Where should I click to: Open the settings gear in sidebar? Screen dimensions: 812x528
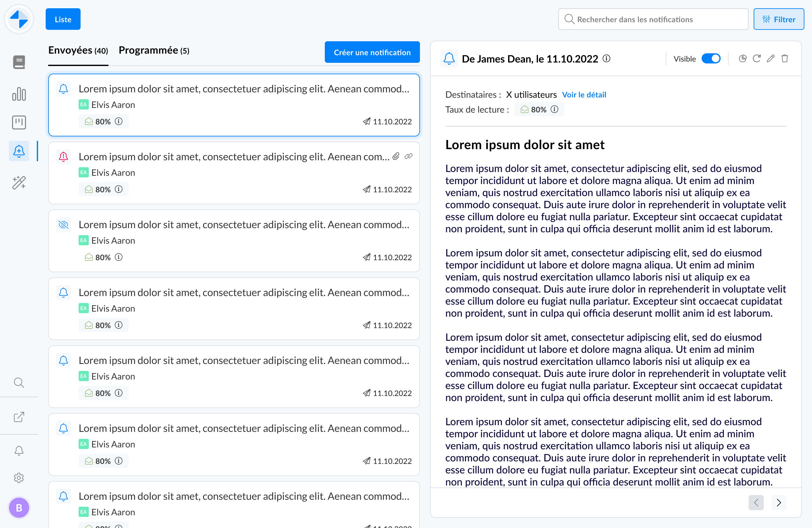(19, 478)
